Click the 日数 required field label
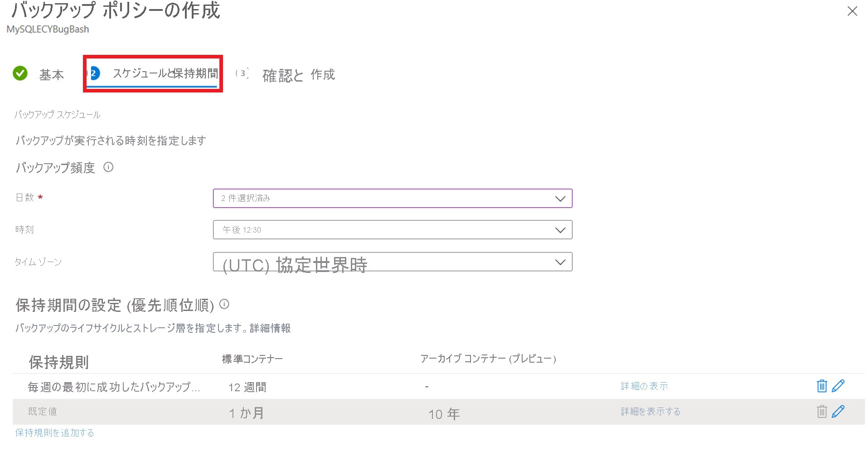Screen dimensions: 868x476 point(29,198)
